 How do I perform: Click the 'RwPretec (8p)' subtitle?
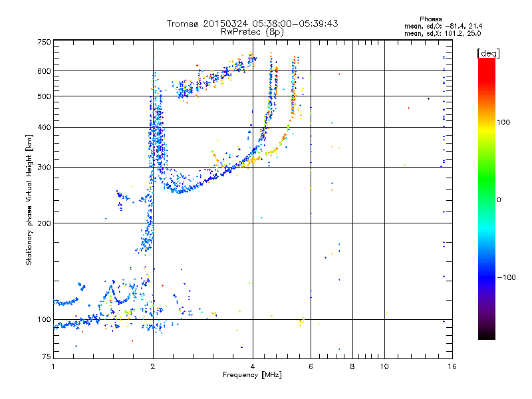click(252, 32)
